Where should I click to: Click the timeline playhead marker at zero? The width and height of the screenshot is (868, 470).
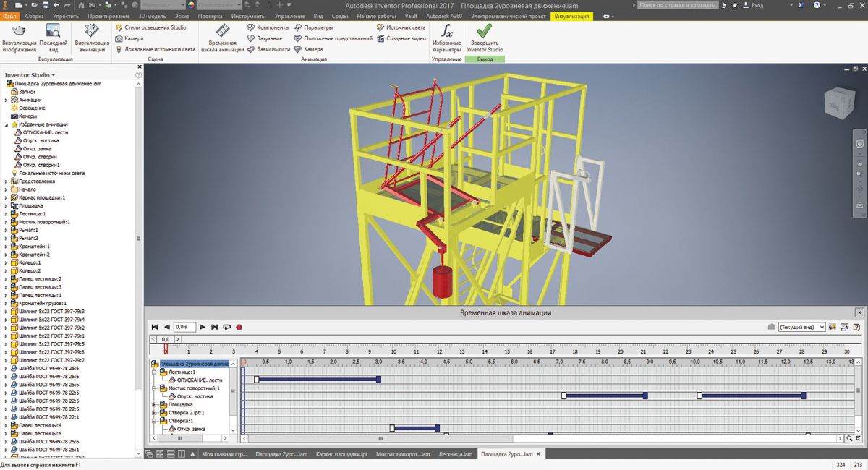click(x=166, y=349)
